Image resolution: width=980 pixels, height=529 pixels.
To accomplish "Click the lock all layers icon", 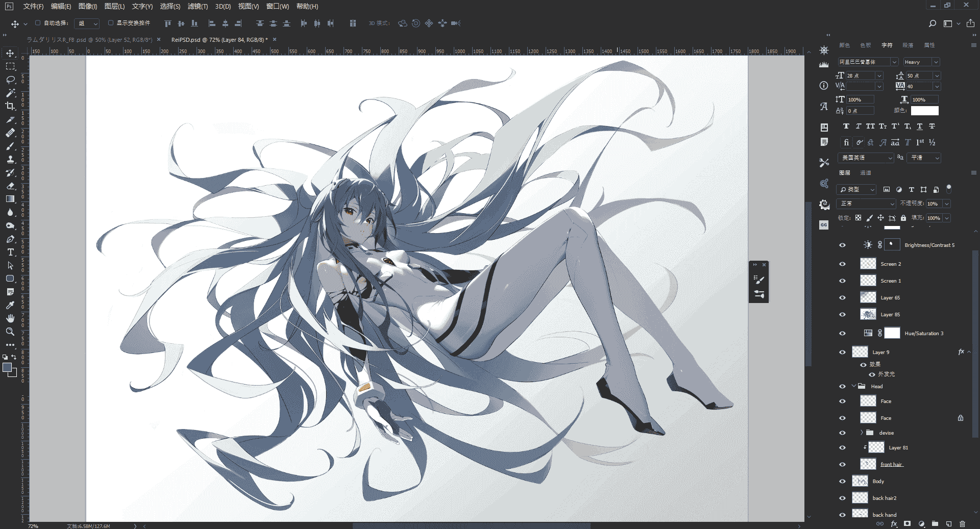I will coord(903,218).
